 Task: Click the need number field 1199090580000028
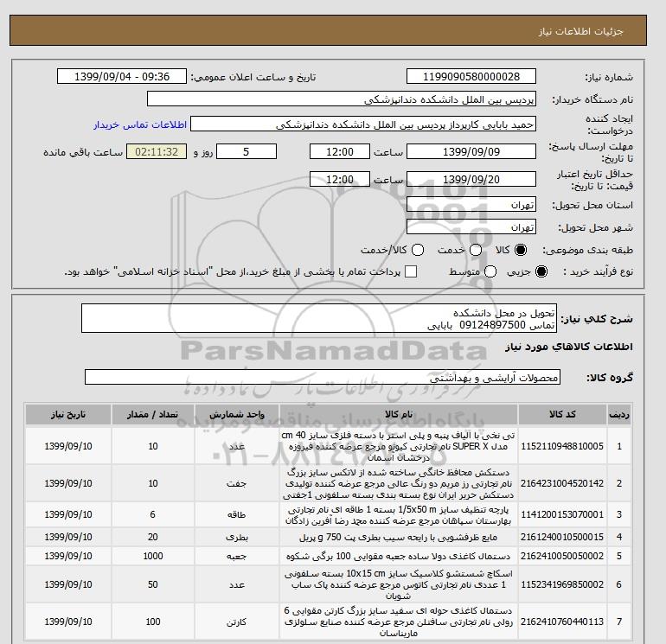(x=471, y=76)
